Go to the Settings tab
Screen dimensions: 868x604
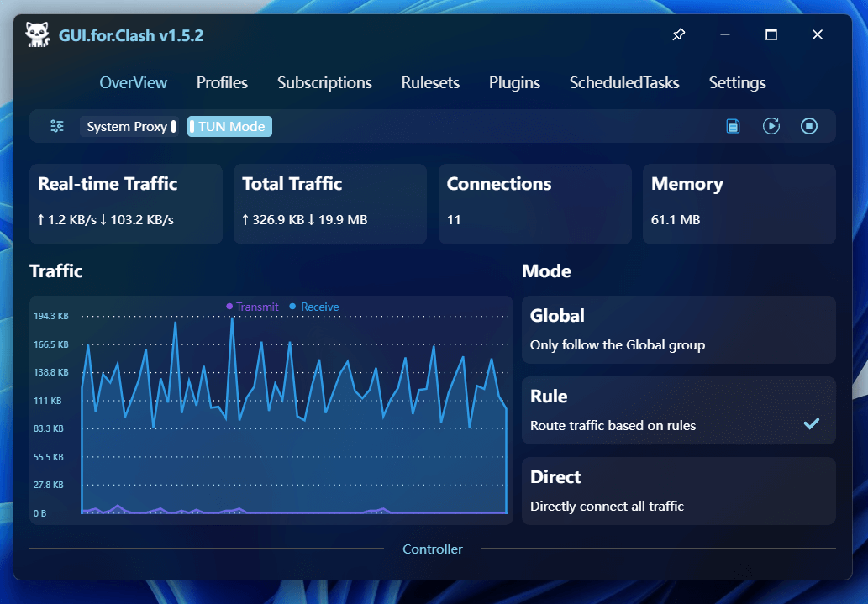click(738, 82)
